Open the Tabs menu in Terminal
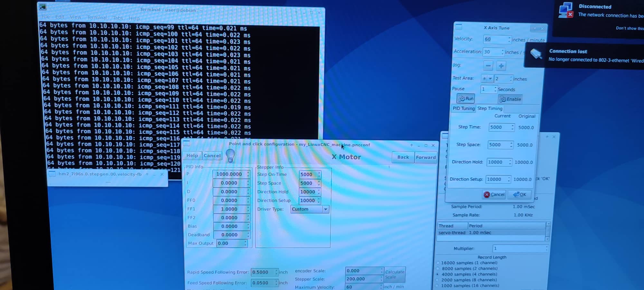Image resolution: width=644 pixels, height=290 pixels. 118,18
